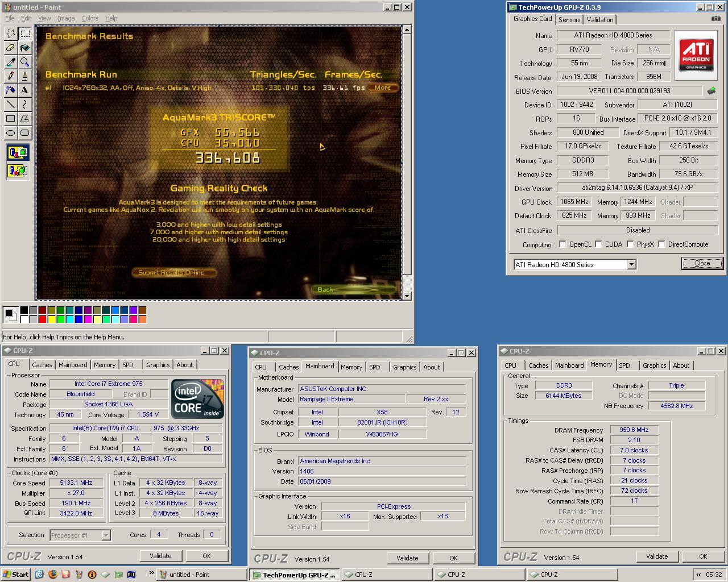The image size is (728, 582).
Task: Open the Processor #1 selection dropdown
Action: pyautogui.click(x=106, y=535)
